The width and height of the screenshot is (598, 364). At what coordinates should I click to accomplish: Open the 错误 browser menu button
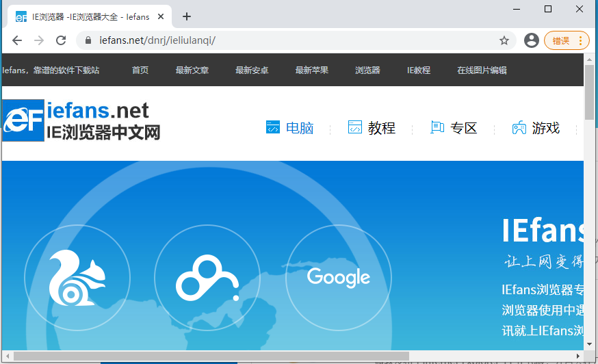click(567, 40)
